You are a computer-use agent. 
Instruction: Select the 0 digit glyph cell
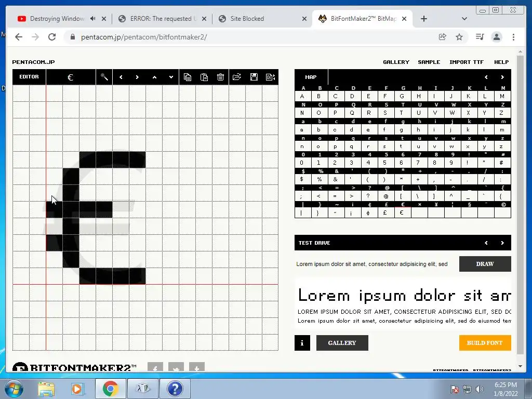pos(302,163)
